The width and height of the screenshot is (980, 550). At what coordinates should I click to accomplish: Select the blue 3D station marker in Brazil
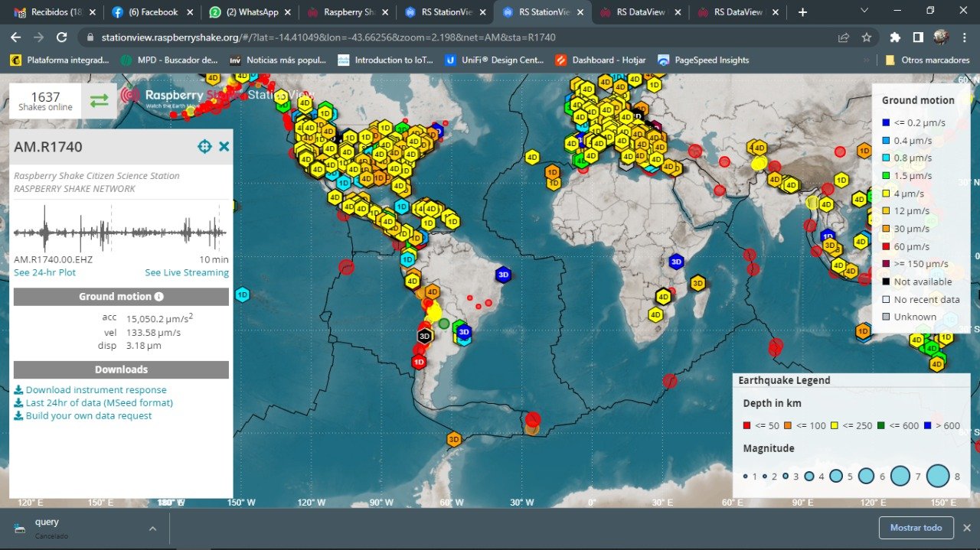(x=503, y=275)
